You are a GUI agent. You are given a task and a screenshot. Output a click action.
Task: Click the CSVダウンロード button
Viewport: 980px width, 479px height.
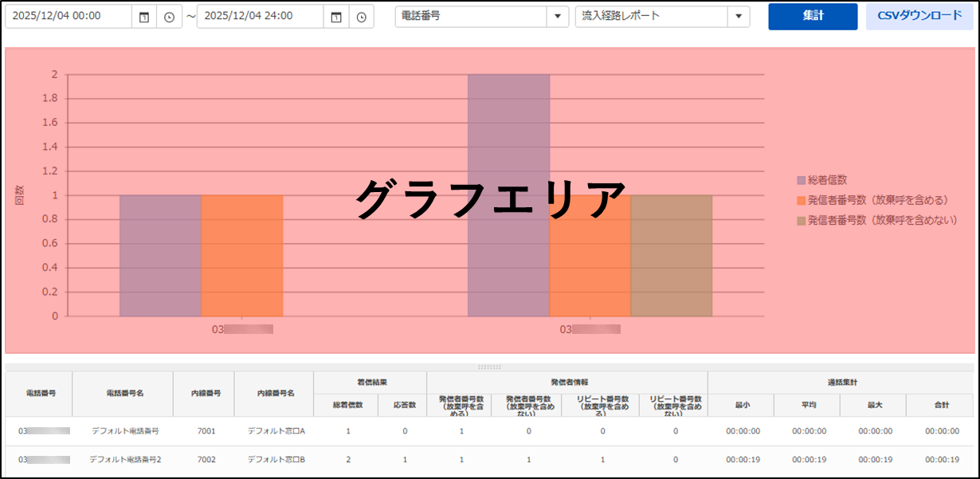[919, 16]
